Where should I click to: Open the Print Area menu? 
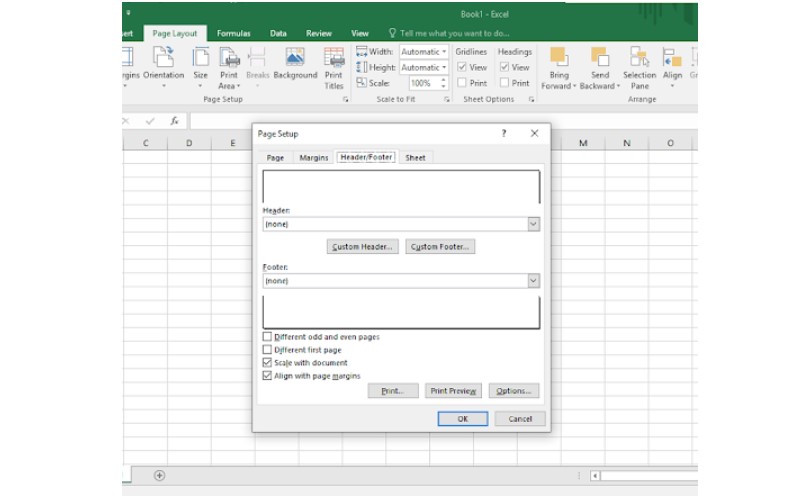[x=229, y=66]
